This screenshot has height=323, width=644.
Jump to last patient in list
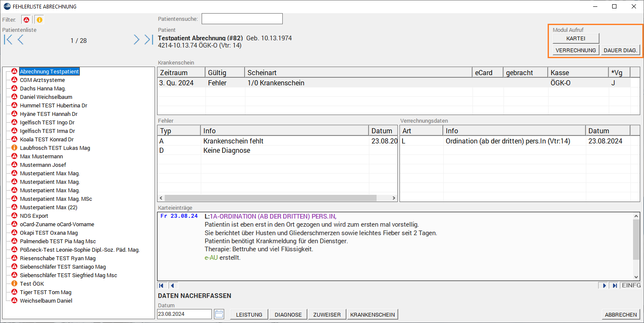[148, 40]
